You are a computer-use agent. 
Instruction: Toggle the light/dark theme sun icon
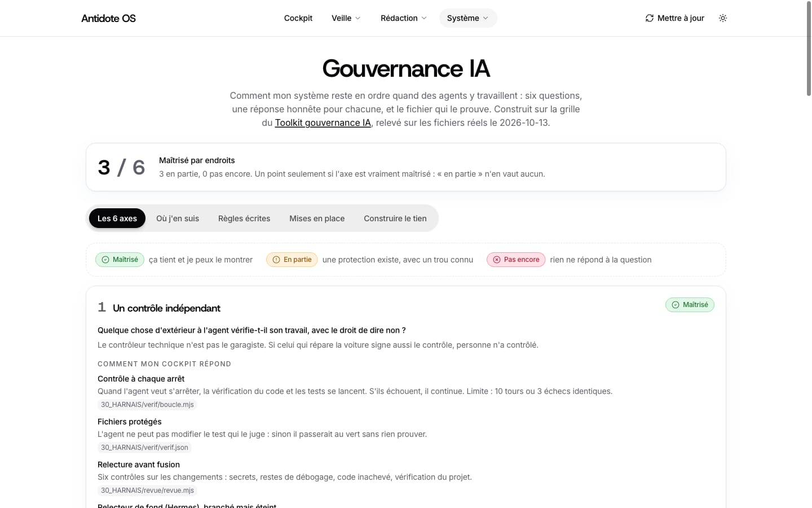pyautogui.click(x=723, y=18)
